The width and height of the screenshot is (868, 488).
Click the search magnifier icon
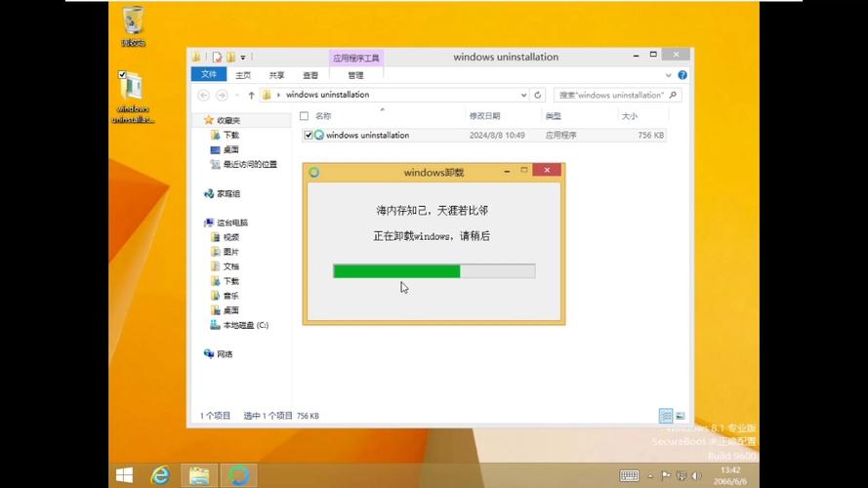click(x=673, y=96)
